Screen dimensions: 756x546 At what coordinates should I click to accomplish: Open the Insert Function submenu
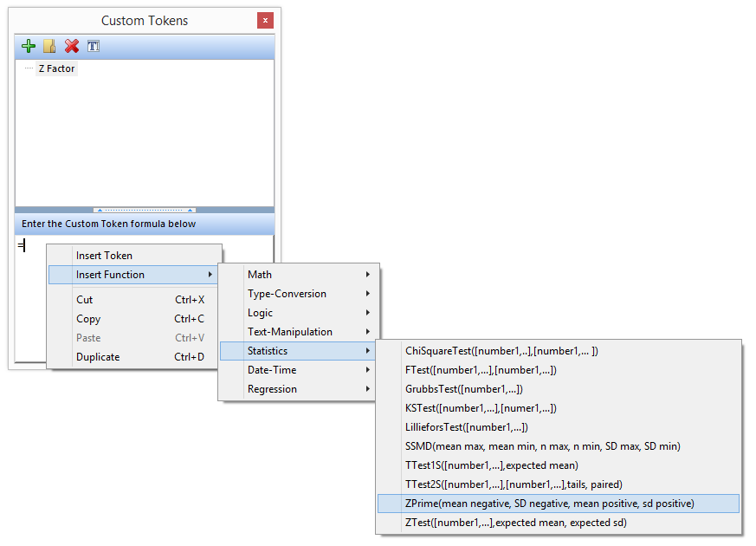[x=111, y=275]
